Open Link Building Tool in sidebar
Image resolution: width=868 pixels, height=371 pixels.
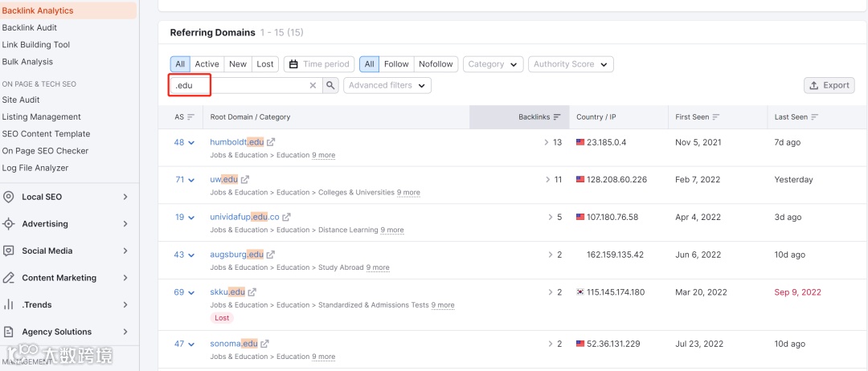[36, 45]
